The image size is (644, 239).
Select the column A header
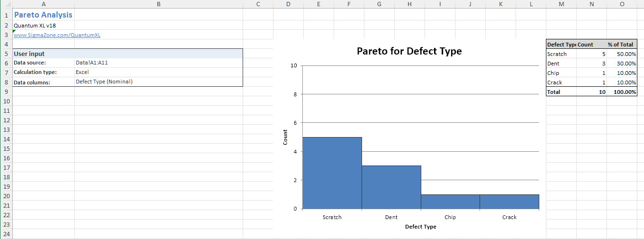click(44, 4)
